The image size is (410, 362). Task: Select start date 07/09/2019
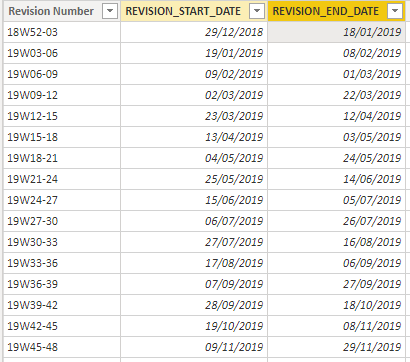pyautogui.click(x=194, y=284)
